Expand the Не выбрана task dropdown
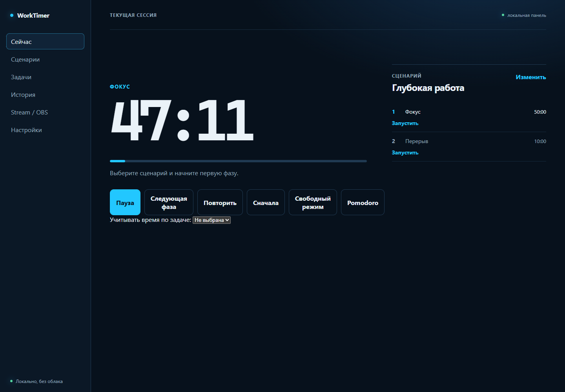 [x=211, y=220]
